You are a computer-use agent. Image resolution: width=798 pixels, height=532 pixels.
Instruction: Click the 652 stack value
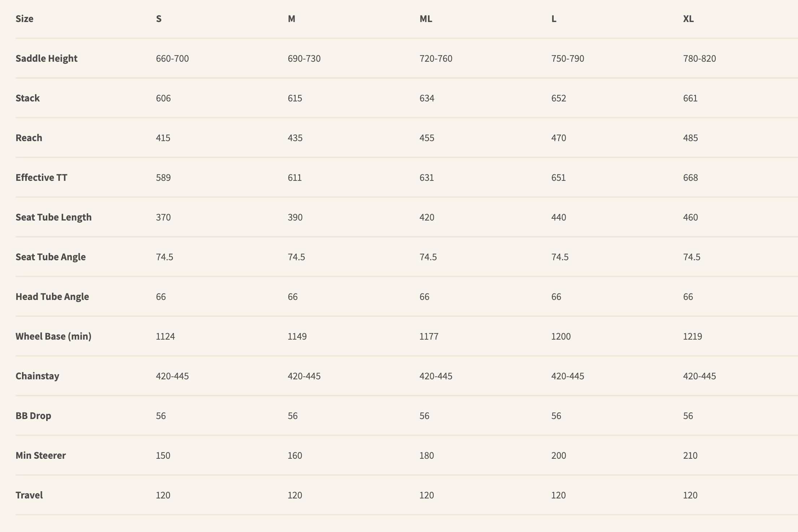(x=559, y=98)
